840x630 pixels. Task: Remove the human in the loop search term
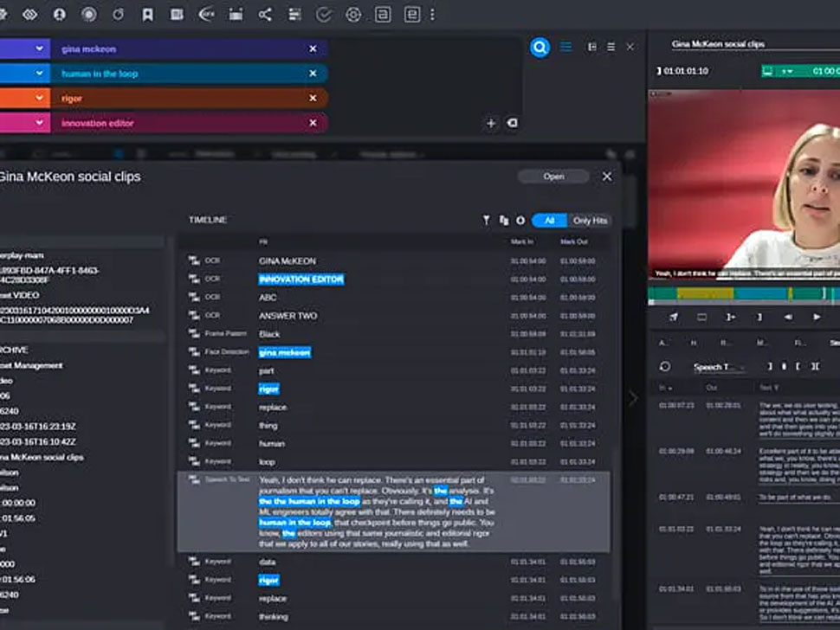click(313, 74)
